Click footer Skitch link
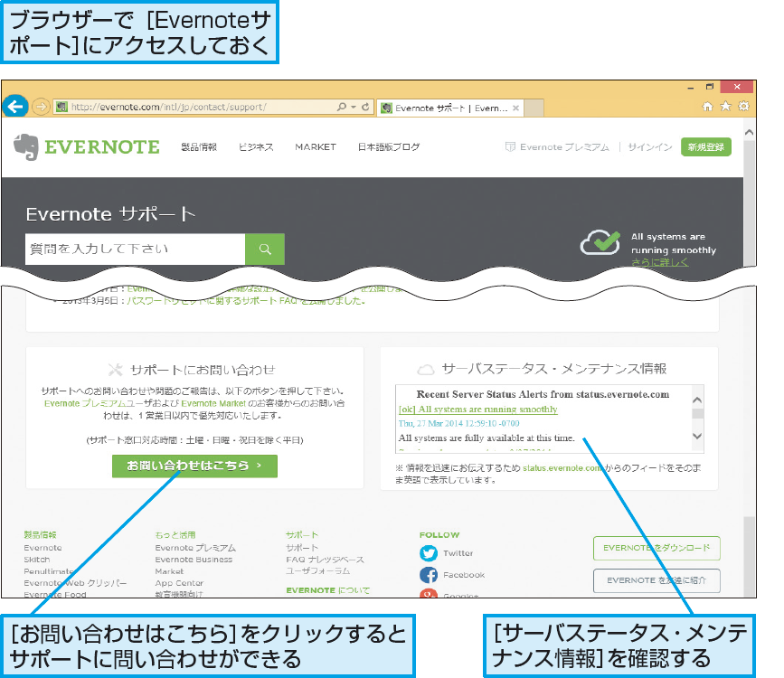The width and height of the screenshot is (784, 678). tap(37, 560)
